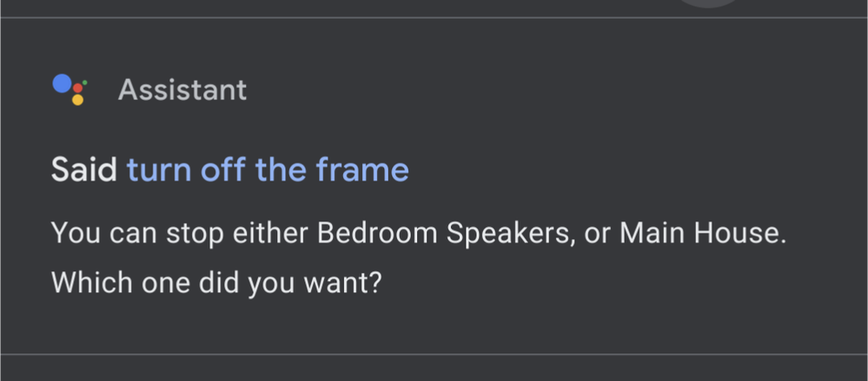Click the divider line below the activity card
Viewport: 868px width, 381px height.
coord(434,354)
